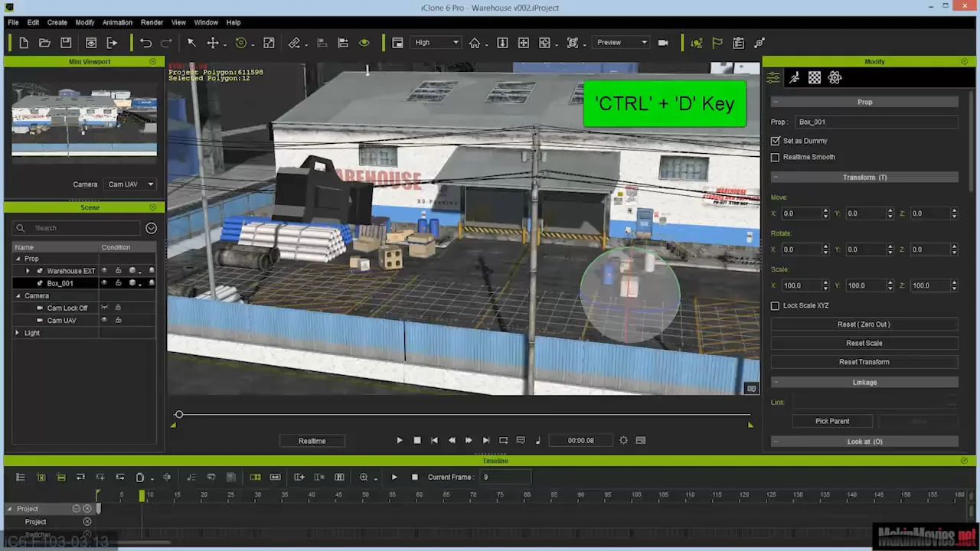The height and width of the screenshot is (551, 980).
Task: Click the green eye visibility icon in the toolbar
Action: 364,43
